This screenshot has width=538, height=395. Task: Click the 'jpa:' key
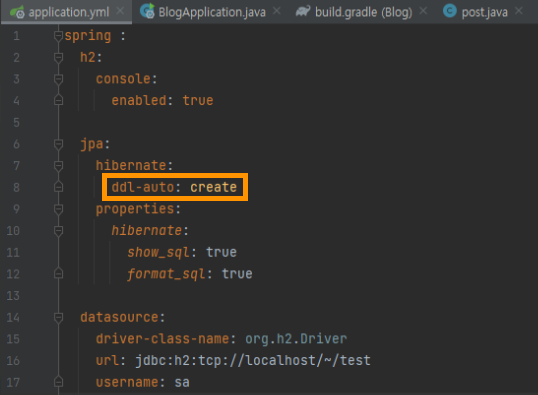click(95, 144)
